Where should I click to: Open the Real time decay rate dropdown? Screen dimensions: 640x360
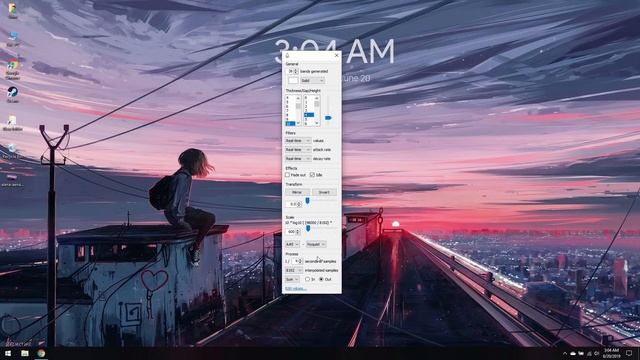[x=298, y=158]
